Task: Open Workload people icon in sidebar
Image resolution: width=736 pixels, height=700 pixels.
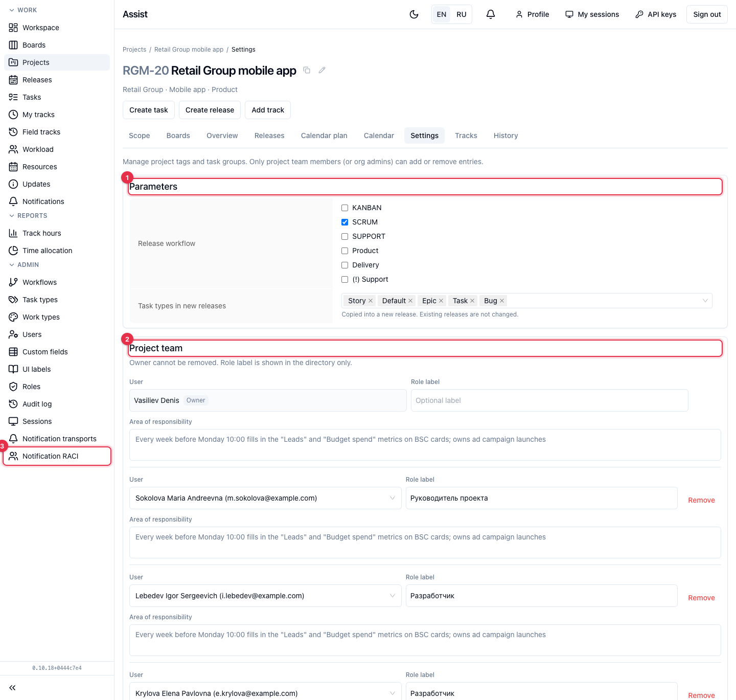Action: pos(13,149)
